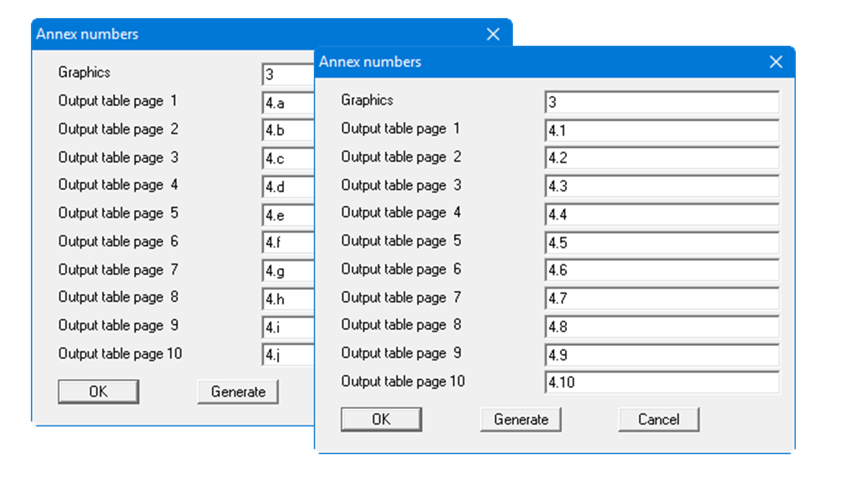Click the input containing 4.6
868x487 pixels.
point(661,271)
